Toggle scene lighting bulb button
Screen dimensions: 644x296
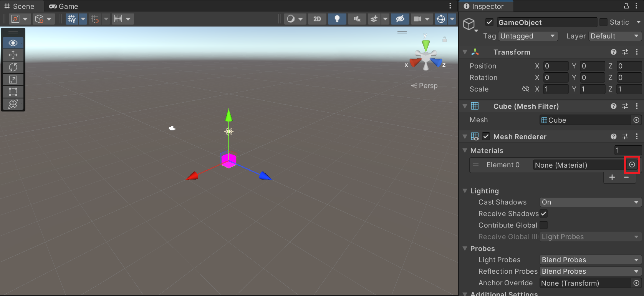click(x=337, y=19)
